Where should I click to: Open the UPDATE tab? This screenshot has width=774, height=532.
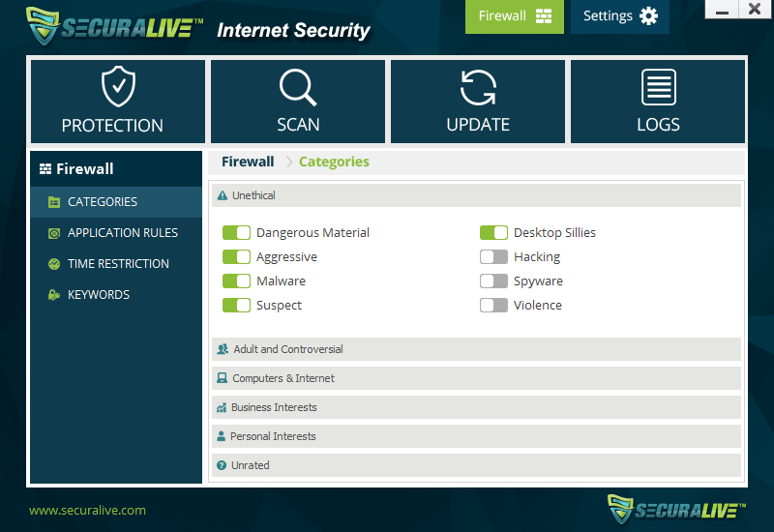pos(478,102)
